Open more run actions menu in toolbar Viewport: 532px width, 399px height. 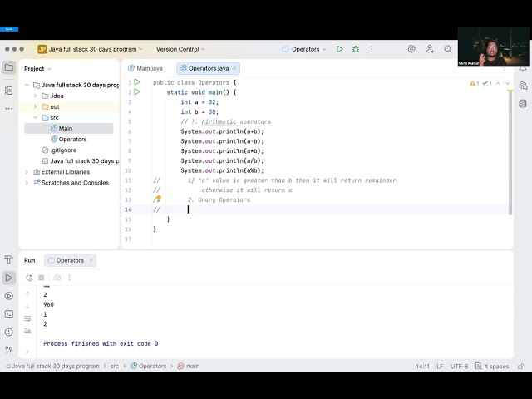372,49
